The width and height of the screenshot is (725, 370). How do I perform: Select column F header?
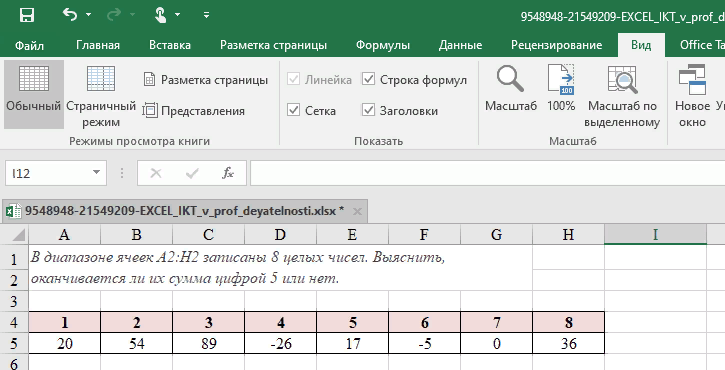tap(424, 235)
